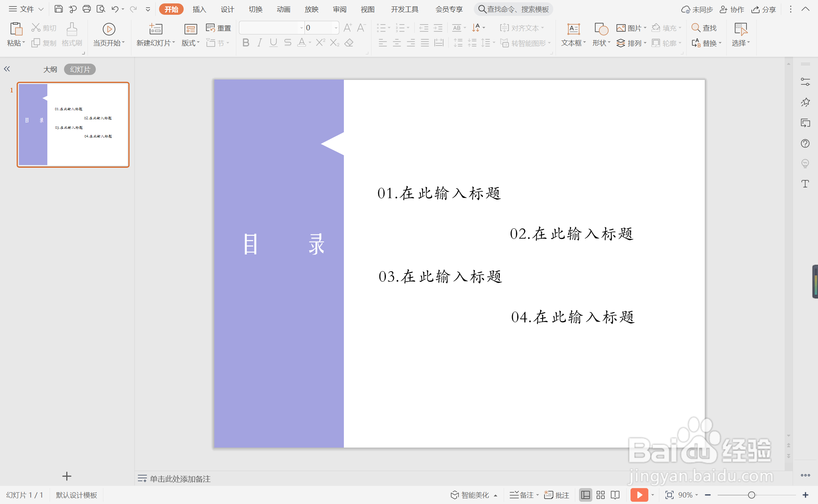The width and height of the screenshot is (818, 504).
Task: Click the Text Box tool icon
Action: [573, 29]
